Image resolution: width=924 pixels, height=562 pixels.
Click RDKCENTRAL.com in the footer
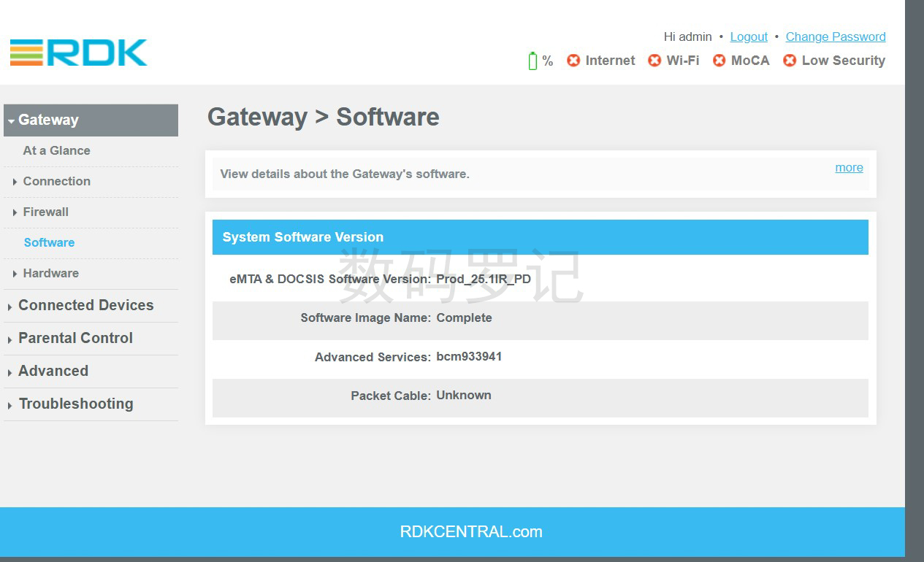click(x=471, y=531)
